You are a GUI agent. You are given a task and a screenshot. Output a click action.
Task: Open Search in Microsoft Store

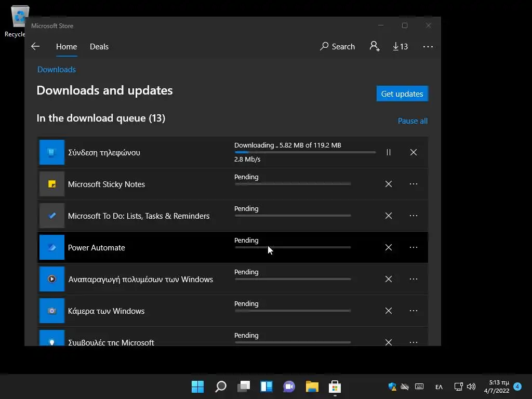[337, 46]
